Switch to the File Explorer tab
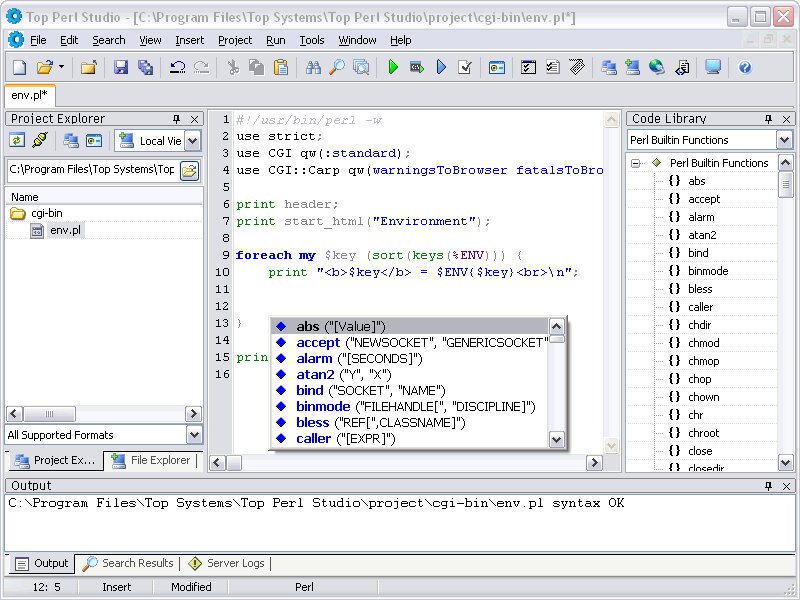 pyautogui.click(x=152, y=460)
